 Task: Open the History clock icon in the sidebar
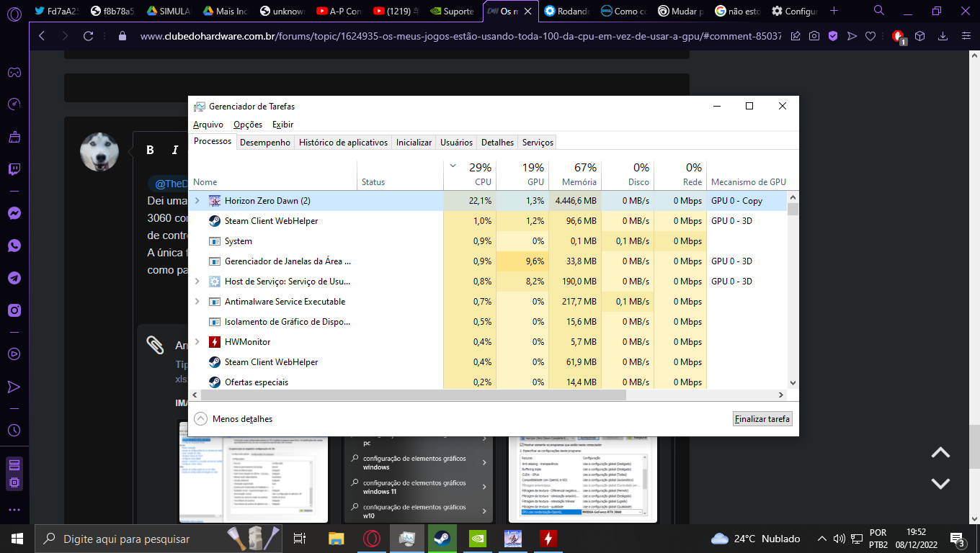(14, 431)
